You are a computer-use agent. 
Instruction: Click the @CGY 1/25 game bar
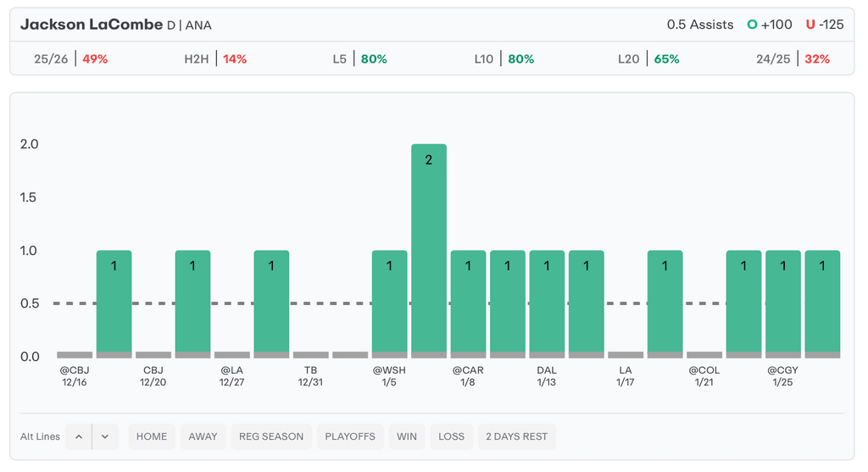click(783, 303)
